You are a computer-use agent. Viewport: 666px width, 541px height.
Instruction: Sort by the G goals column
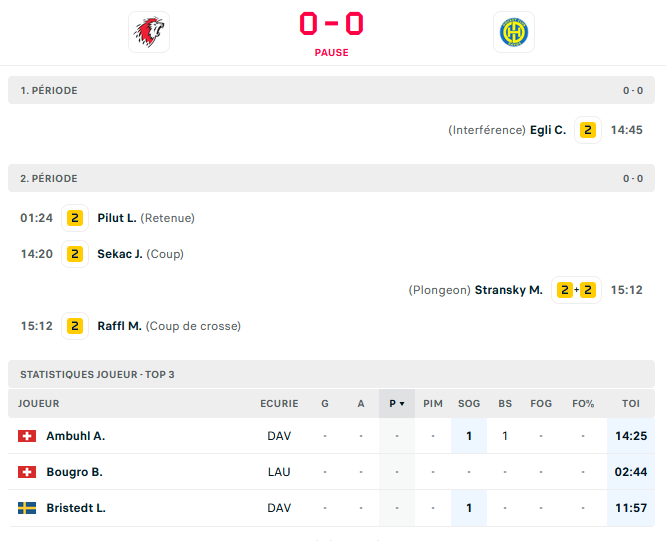[325, 404]
